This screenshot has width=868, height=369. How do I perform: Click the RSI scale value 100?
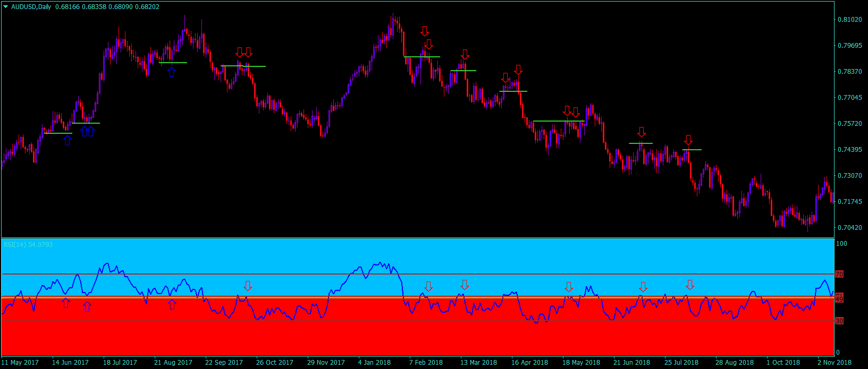tap(842, 244)
